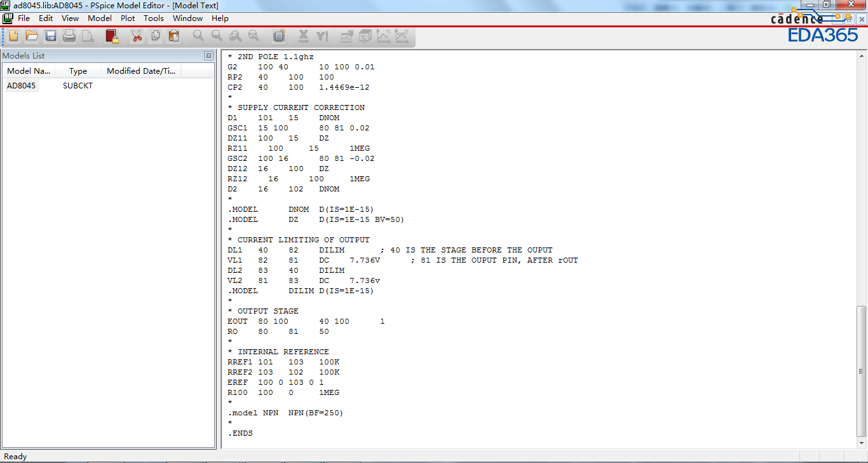This screenshot has height=463, width=868.
Task: Click the second magnifier icon in the toolbar
Action: tap(217, 36)
